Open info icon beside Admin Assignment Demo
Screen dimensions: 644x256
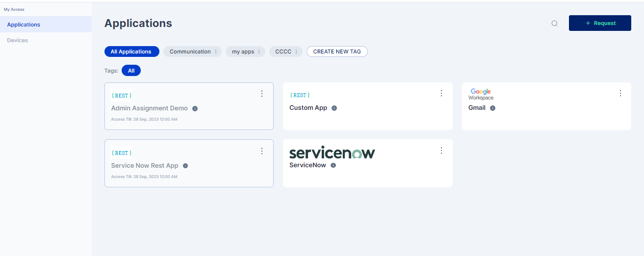point(195,108)
